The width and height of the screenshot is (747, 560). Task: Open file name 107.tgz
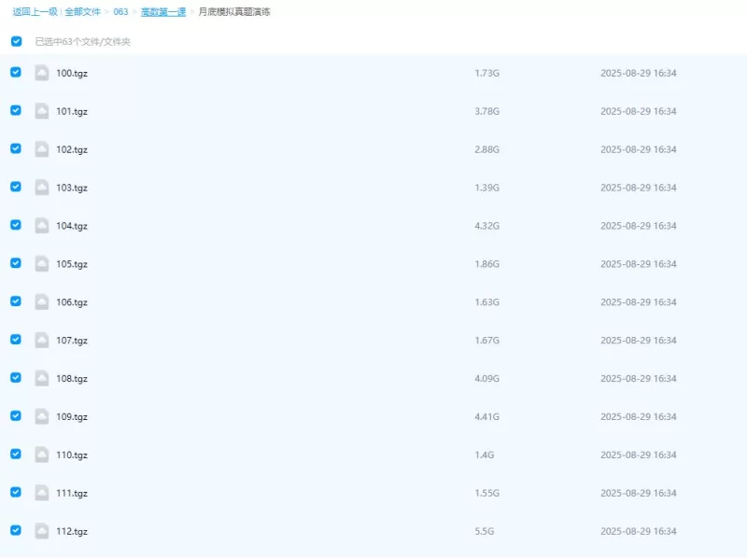click(72, 341)
